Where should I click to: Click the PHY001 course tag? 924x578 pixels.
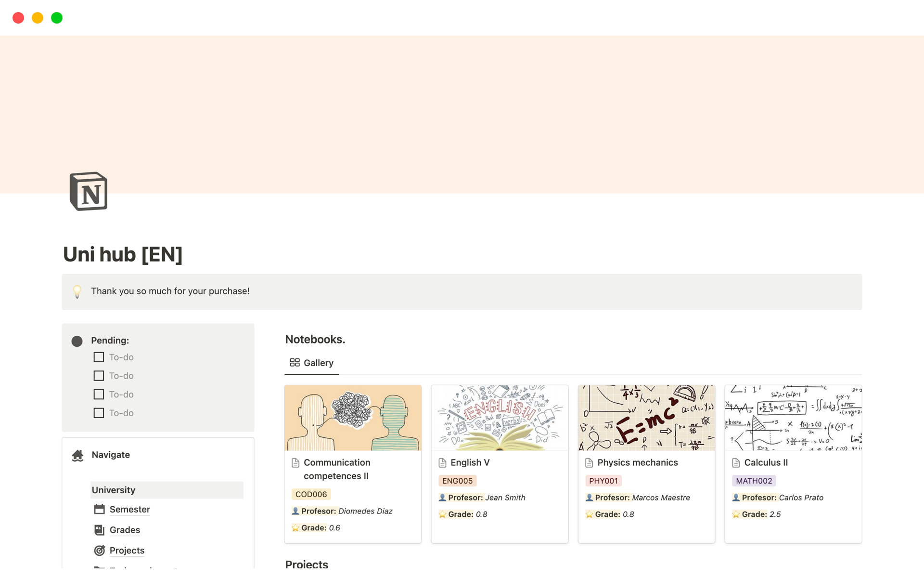pyautogui.click(x=603, y=480)
